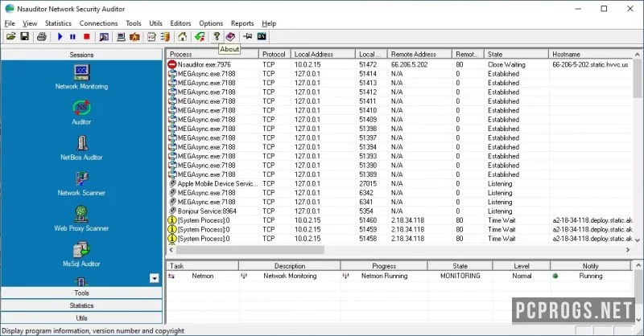Screen dimensions: 644x336
Task: Open the Connections menu
Action: click(x=98, y=23)
